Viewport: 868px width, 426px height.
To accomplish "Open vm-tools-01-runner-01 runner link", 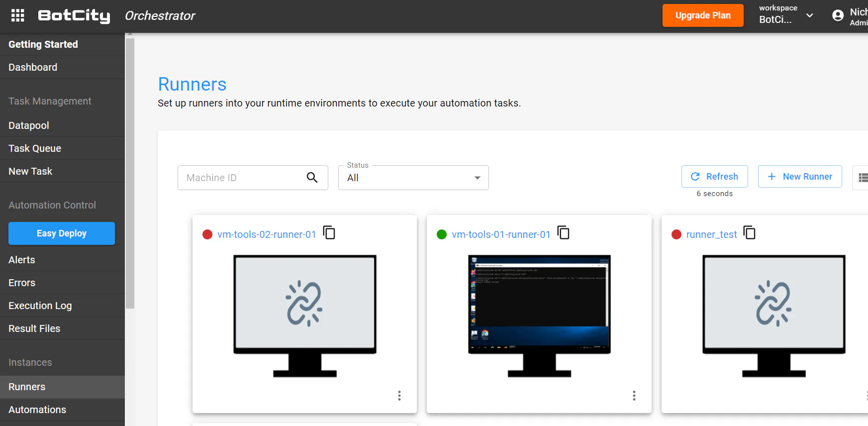I will point(501,234).
